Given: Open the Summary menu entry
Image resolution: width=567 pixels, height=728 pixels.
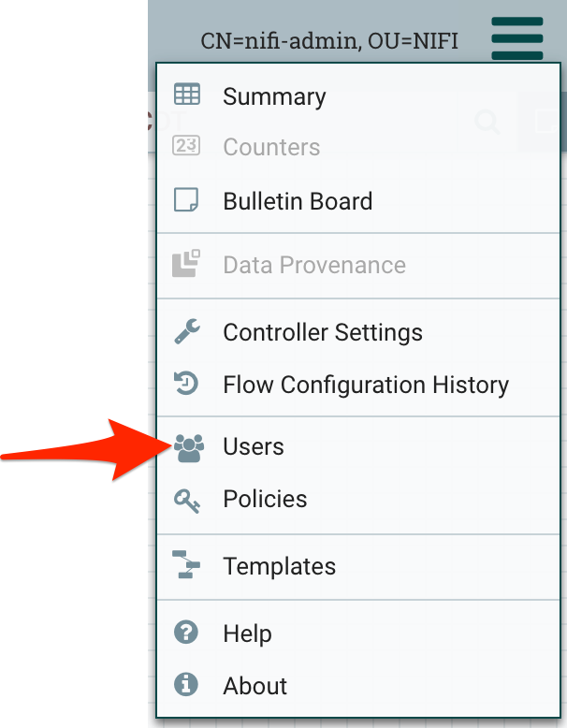Looking at the screenshot, I should coord(274,96).
